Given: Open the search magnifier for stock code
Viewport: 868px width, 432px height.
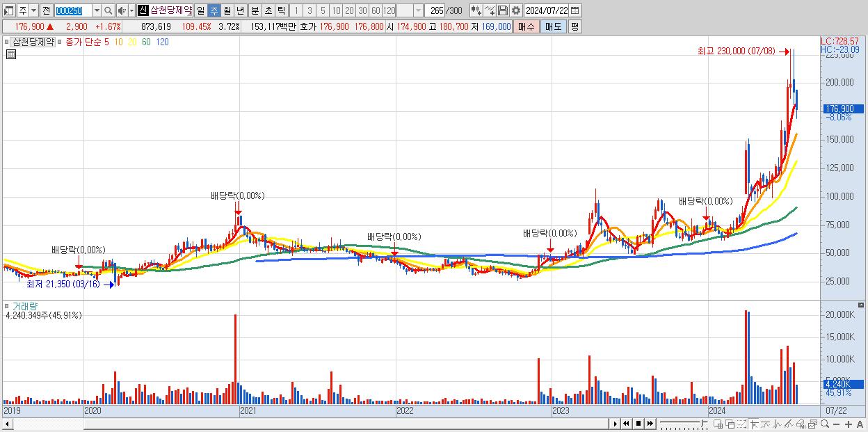Looking at the screenshot, I should click(x=108, y=10).
